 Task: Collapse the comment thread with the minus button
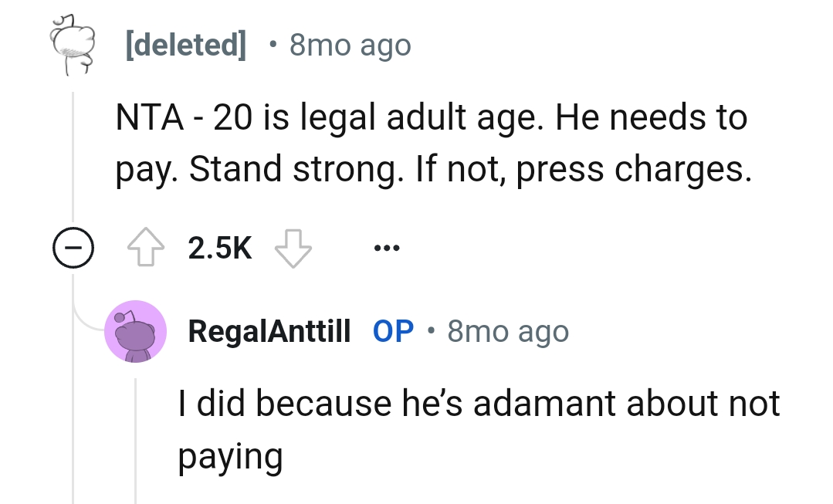click(x=73, y=247)
